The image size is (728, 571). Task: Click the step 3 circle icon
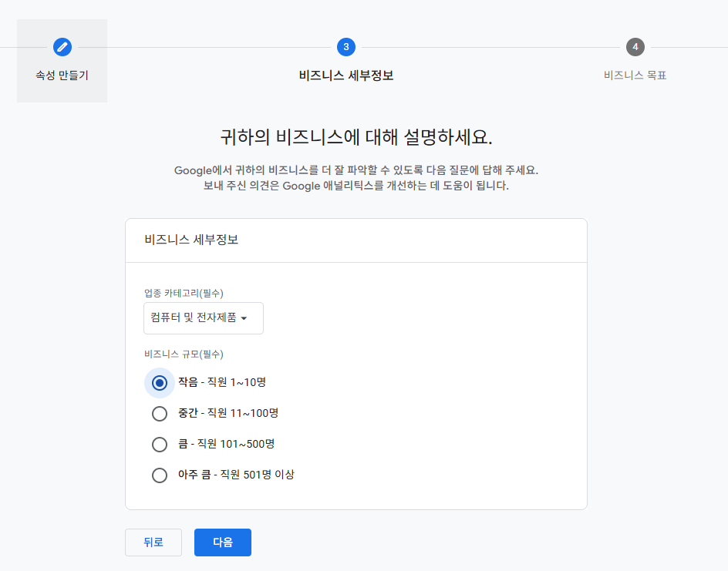[x=346, y=47]
